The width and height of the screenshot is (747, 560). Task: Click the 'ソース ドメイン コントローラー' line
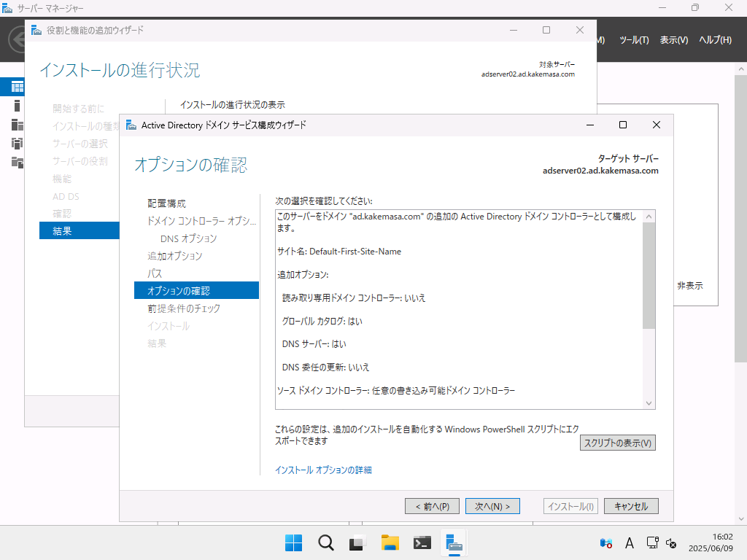[x=396, y=391]
